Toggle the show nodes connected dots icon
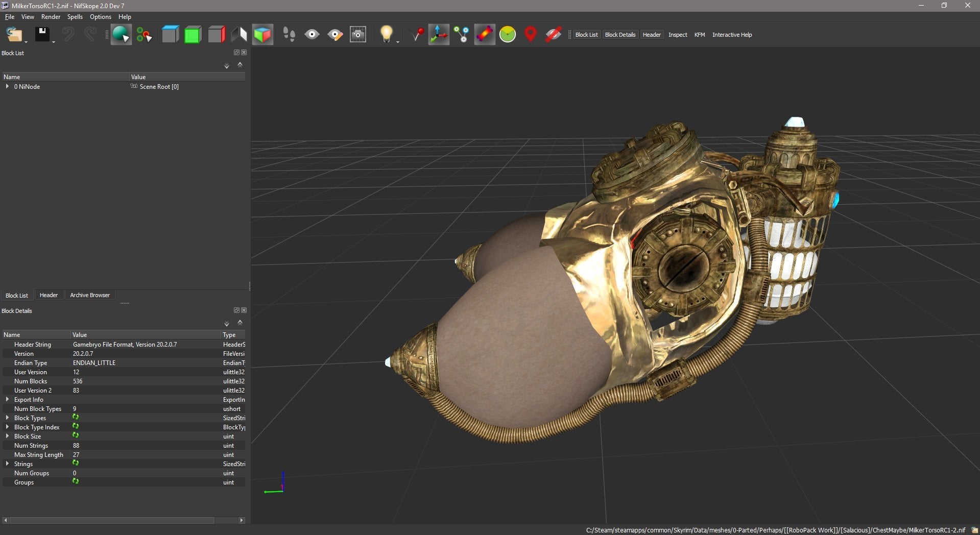Image resolution: width=980 pixels, height=535 pixels. tap(462, 35)
